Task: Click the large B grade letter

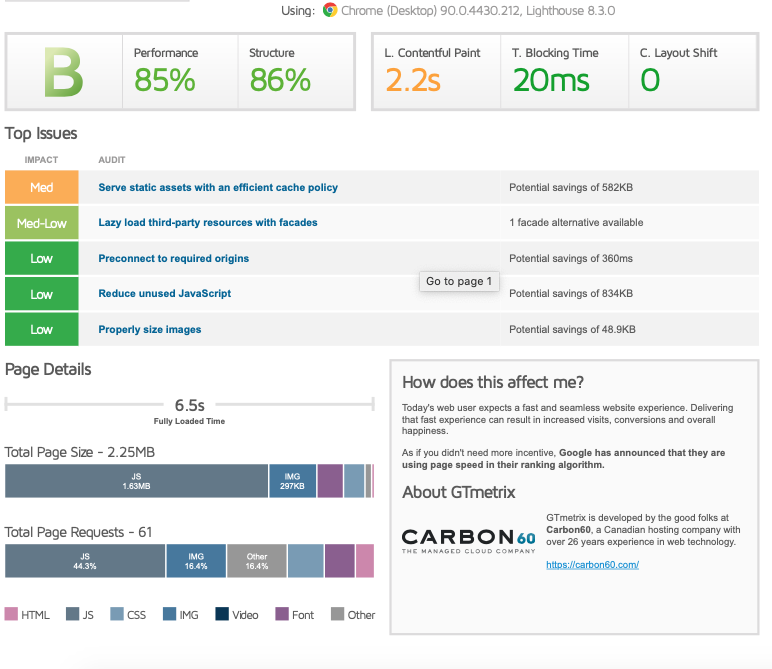Action: (x=64, y=73)
